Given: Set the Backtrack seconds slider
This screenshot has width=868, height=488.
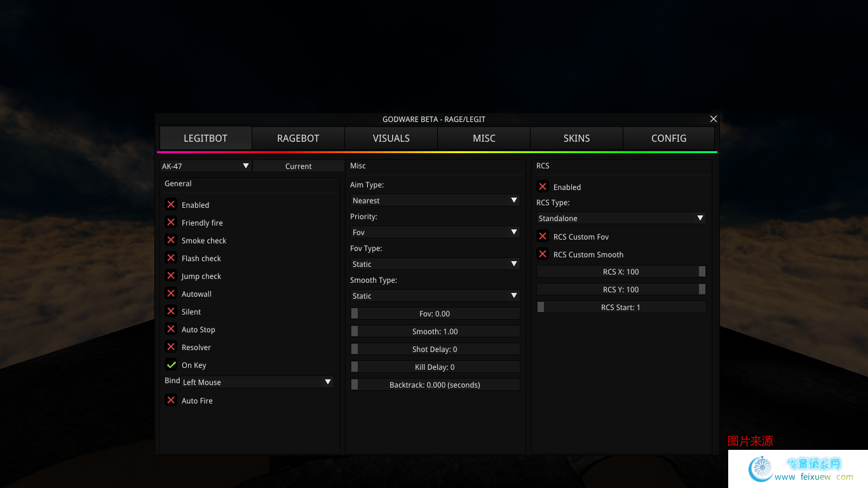Looking at the screenshot, I should [x=435, y=384].
